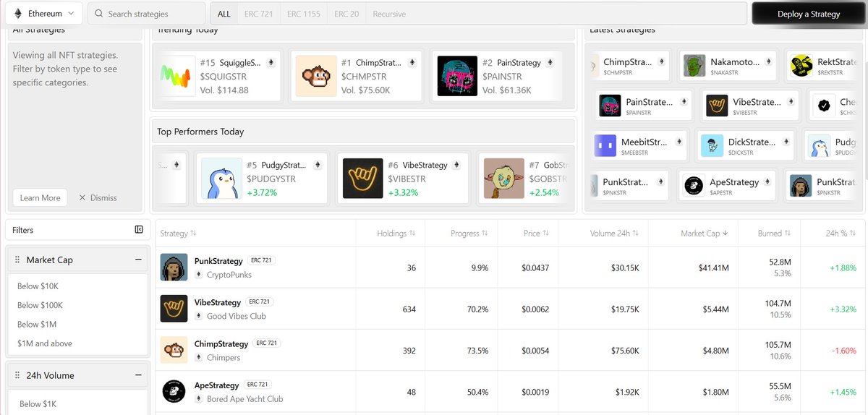Sort table by Holdings column

click(x=396, y=234)
